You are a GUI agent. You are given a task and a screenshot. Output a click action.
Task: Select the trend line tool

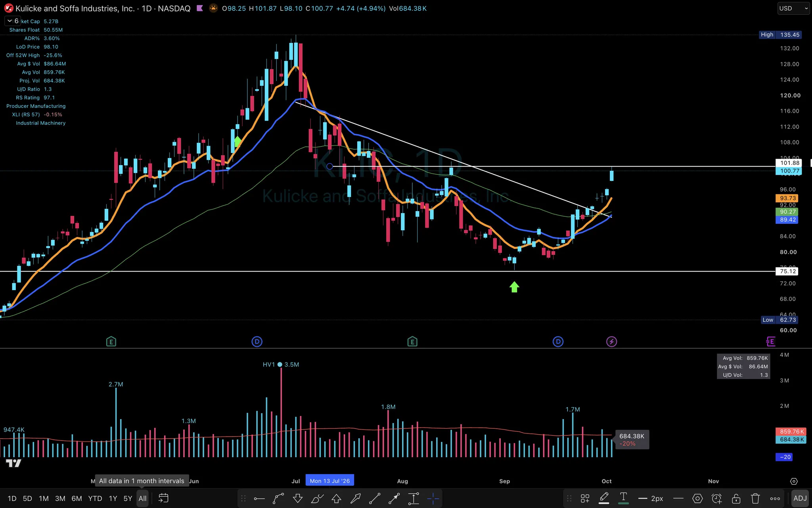(x=375, y=498)
